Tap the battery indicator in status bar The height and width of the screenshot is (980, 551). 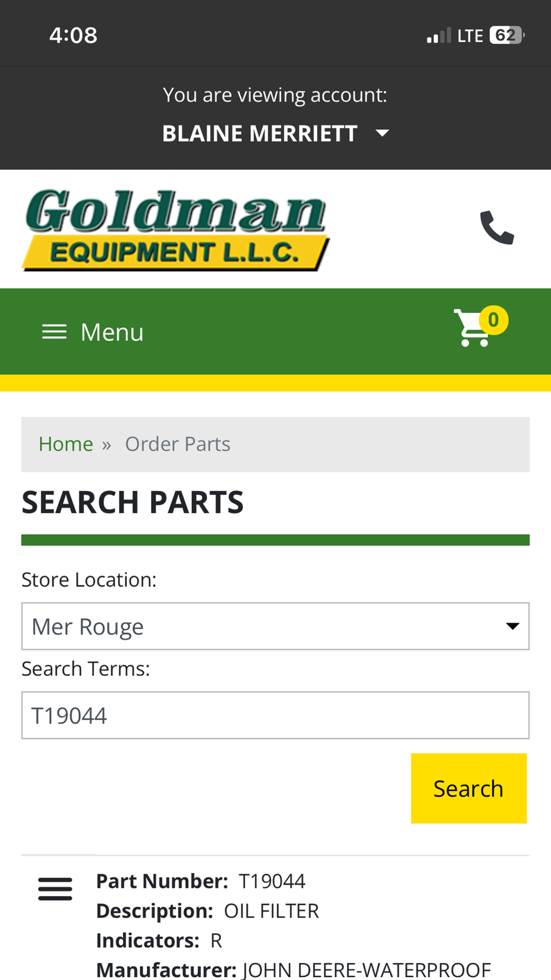pyautogui.click(x=507, y=35)
